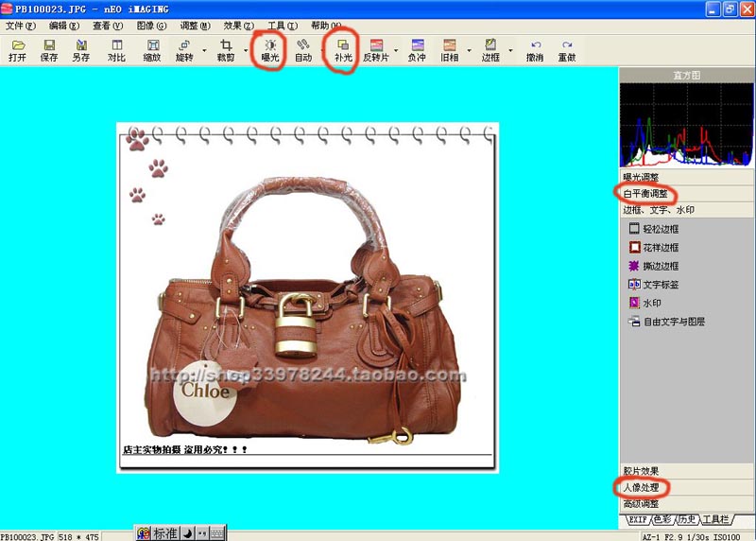Switch to the 工具栏 (Toolbar) tab
The width and height of the screenshot is (756, 541).
click(x=716, y=519)
